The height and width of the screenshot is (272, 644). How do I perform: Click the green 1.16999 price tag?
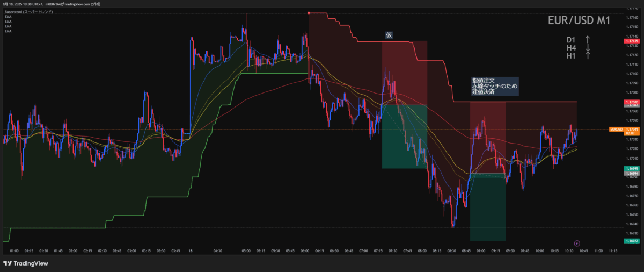click(x=631, y=169)
